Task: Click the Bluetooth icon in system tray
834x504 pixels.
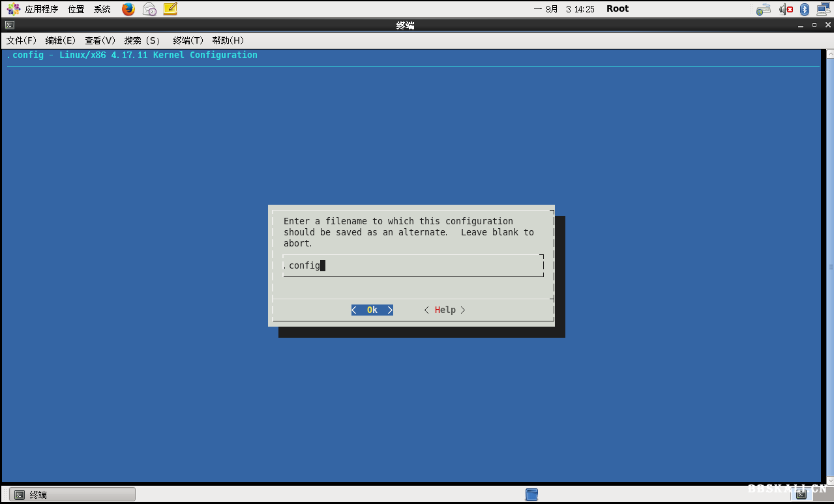Action: pyautogui.click(x=804, y=8)
